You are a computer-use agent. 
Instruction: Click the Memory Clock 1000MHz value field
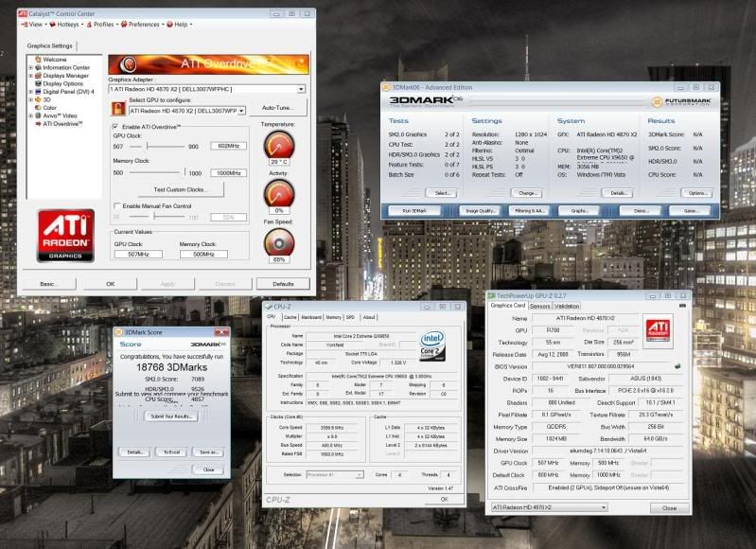click(x=229, y=172)
